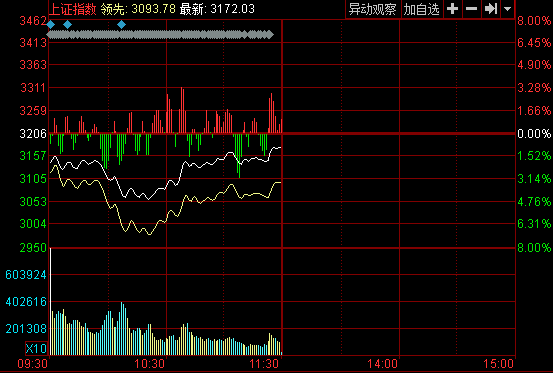Click the plus zoom-in icon
This screenshot has height=373, width=553.
pyautogui.click(x=452, y=9)
